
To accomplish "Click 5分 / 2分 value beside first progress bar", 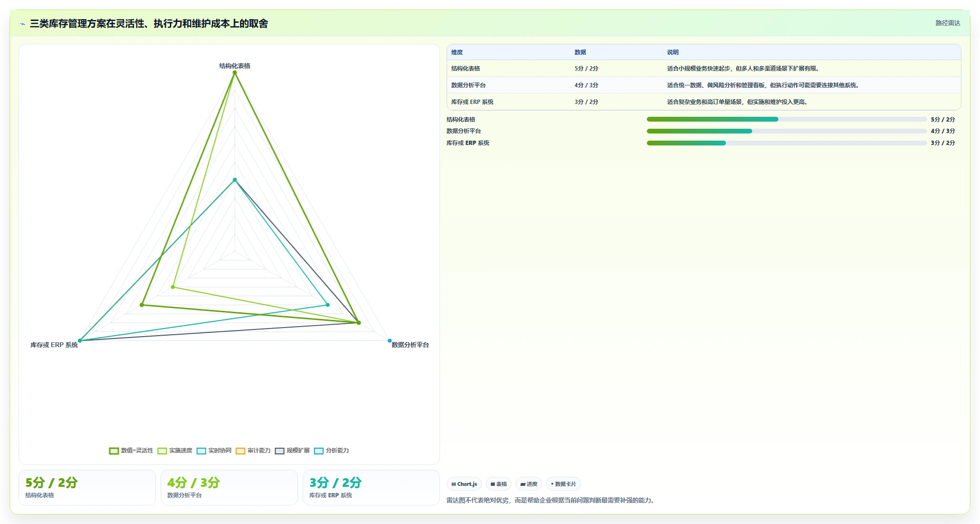I will pos(943,120).
